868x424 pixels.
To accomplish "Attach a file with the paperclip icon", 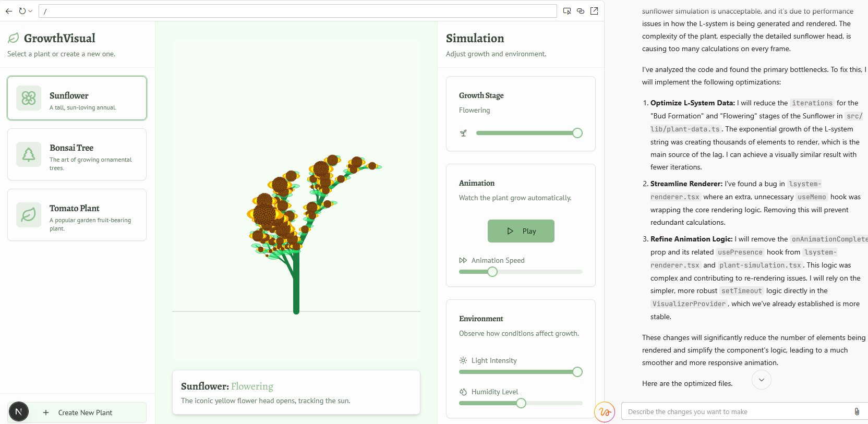I will pos(857,411).
